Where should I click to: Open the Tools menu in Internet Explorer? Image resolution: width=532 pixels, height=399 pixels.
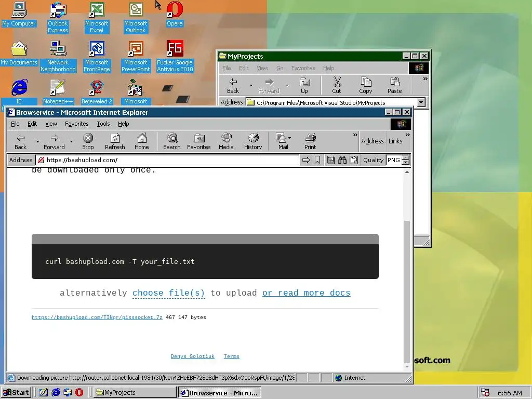point(103,124)
